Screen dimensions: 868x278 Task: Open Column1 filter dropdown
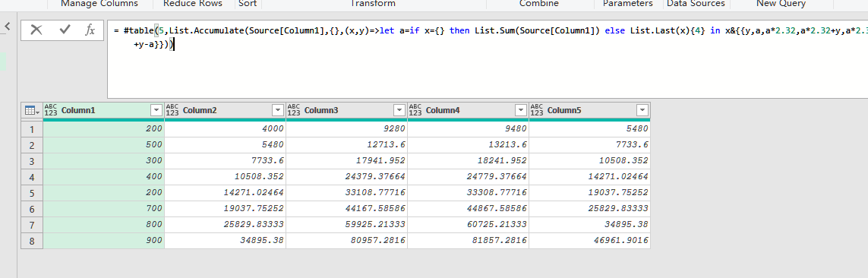156,110
